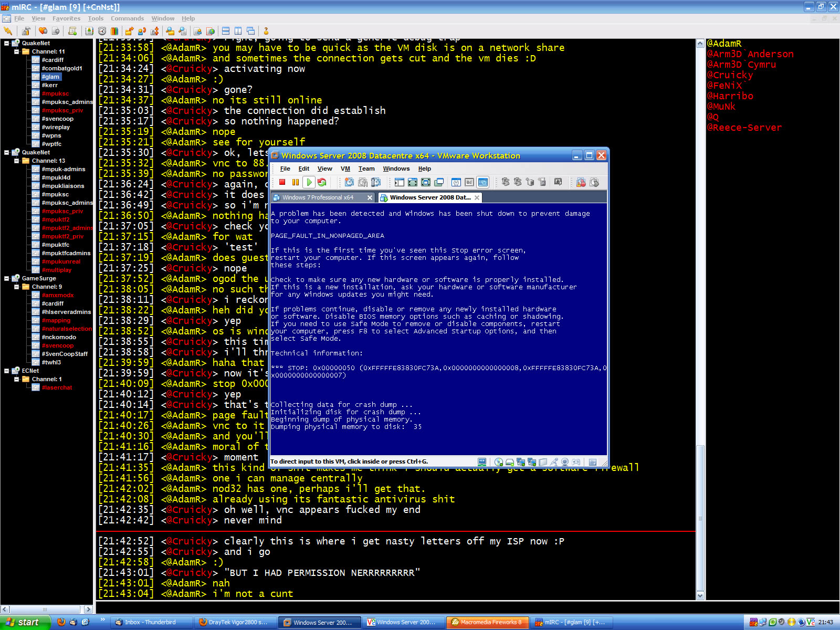840x630 pixels.
Task: Switch VMware to Unity mode icon
Action: (439, 182)
